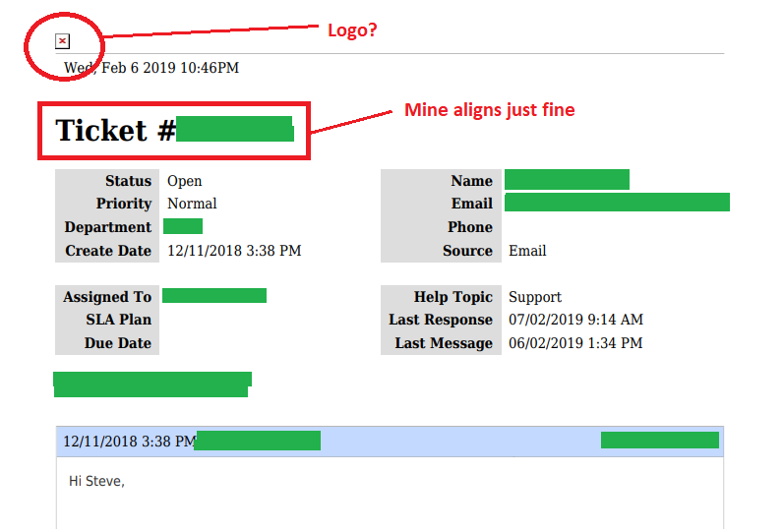Click the 'Assigned To' label cell

point(107,297)
